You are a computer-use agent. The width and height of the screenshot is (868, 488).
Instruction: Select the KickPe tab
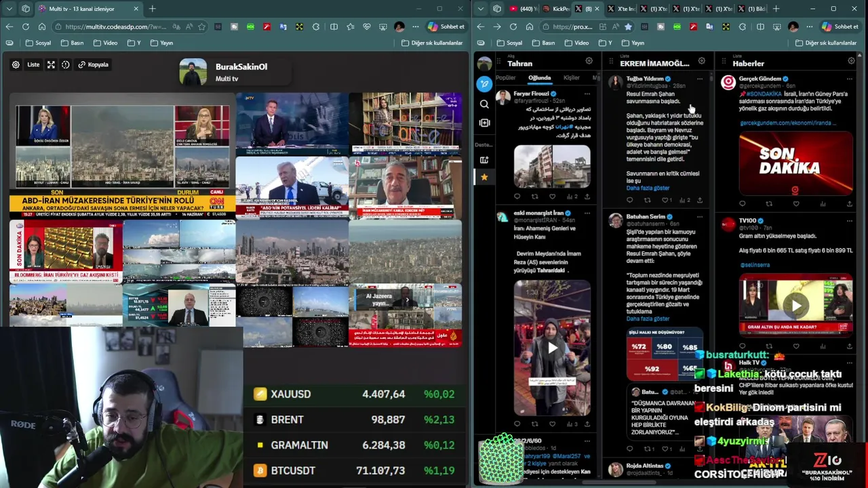[555, 9]
